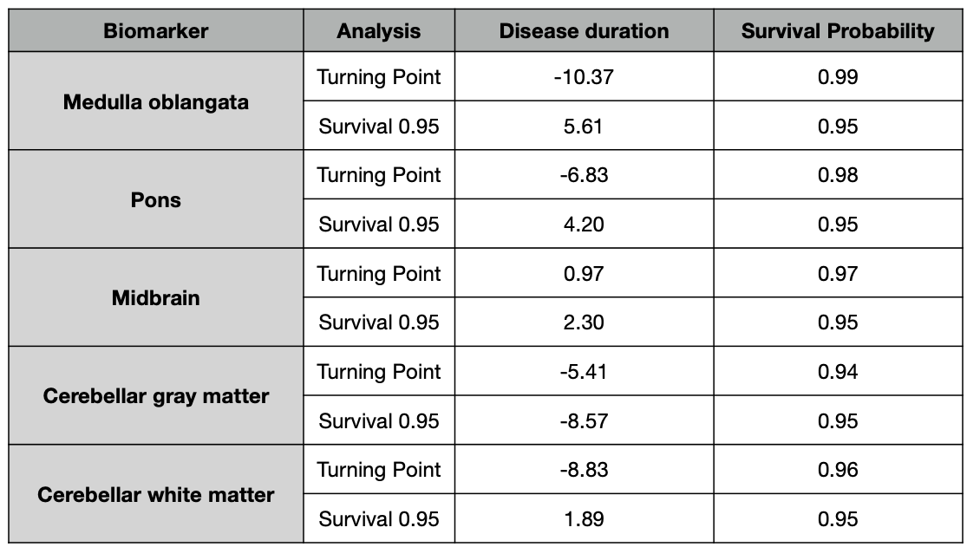Click the Cerebellar white matter cell
980x560 pixels.
pyautogui.click(x=156, y=495)
